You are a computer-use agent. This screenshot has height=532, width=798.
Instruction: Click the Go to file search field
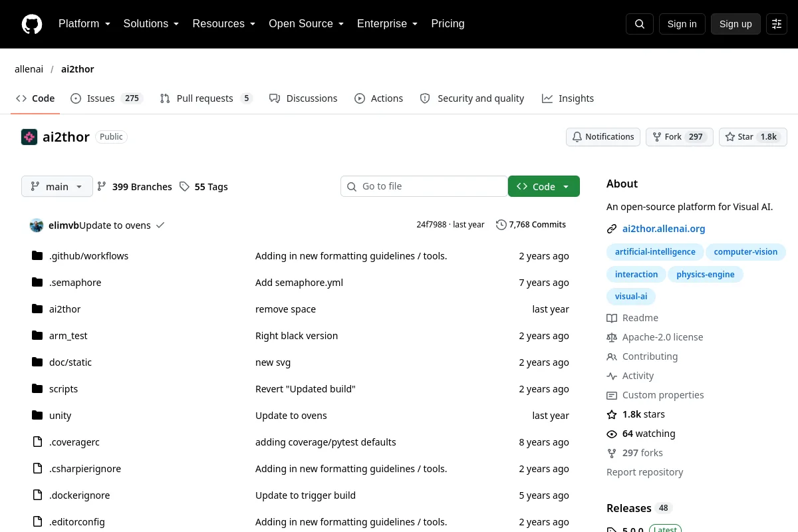click(424, 186)
